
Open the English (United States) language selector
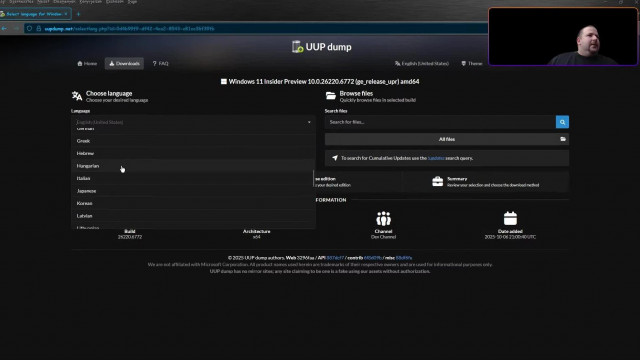422,63
